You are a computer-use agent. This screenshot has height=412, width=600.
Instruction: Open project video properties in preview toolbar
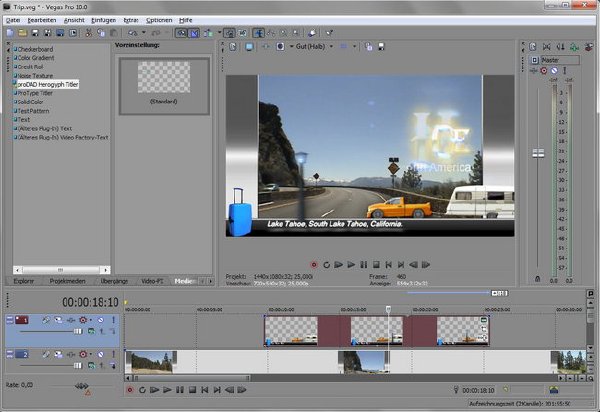[233, 47]
